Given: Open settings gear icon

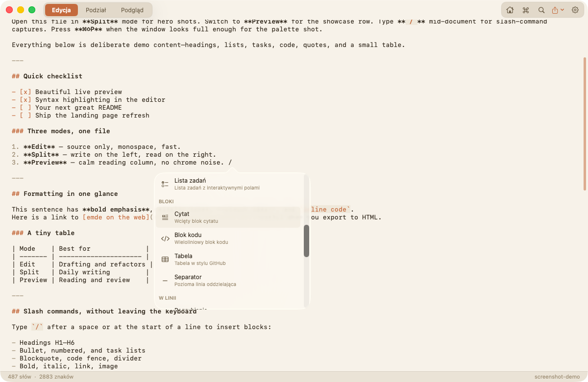Looking at the screenshot, I should click(575, 10).
